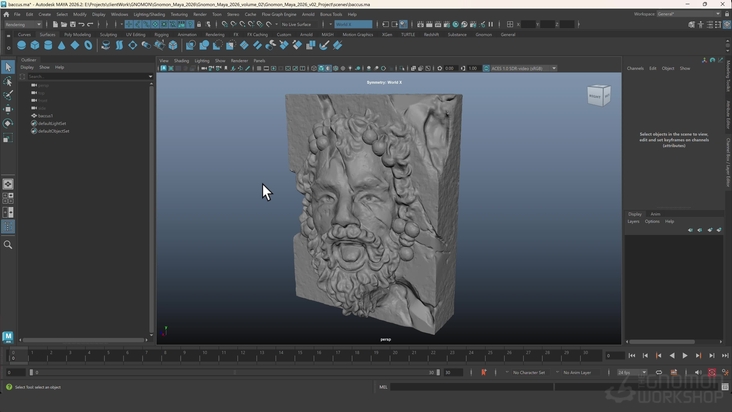Create a NURBS cone from the shelf
This screenshot has height=412, width=732.
coord(62,45)
